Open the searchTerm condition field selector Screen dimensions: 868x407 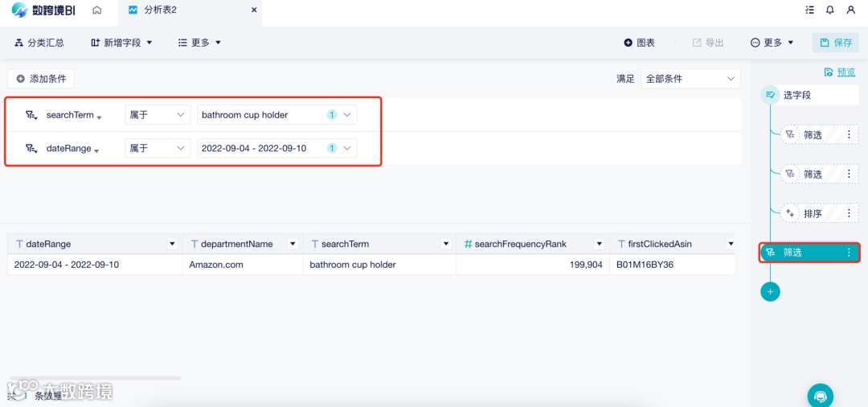tap(74, 115)
